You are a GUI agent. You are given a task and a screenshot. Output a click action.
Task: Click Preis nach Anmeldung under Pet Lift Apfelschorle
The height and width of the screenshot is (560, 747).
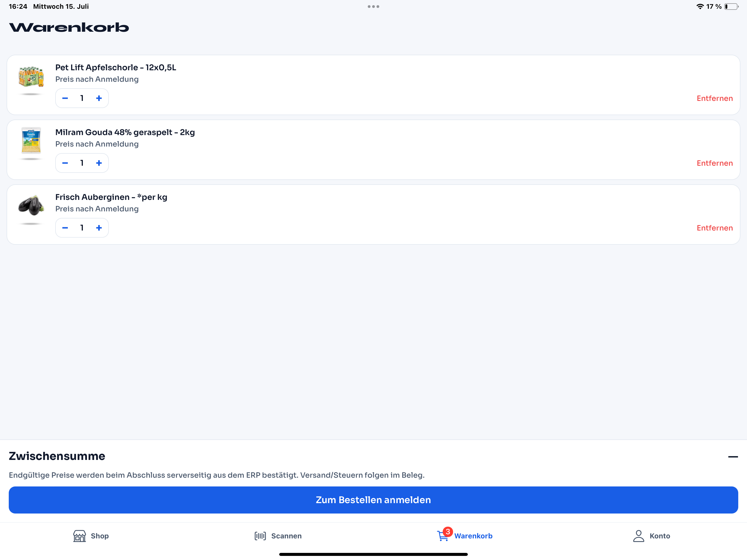click(97, 79)
